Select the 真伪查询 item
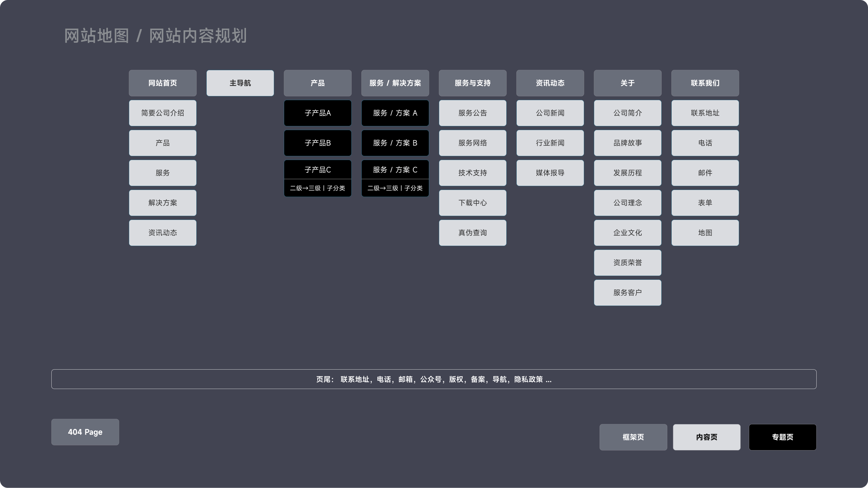The image size is (868, 488). (473, 233)
